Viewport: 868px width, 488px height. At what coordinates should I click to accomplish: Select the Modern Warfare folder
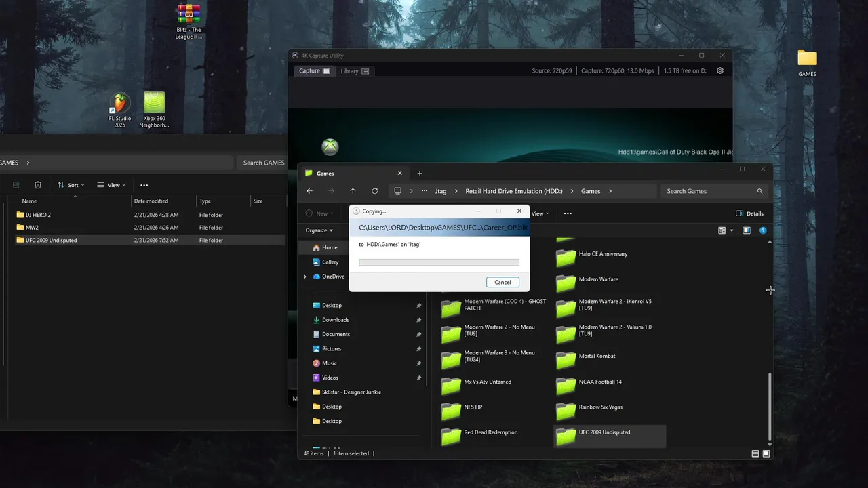click(x=609, y=283)
